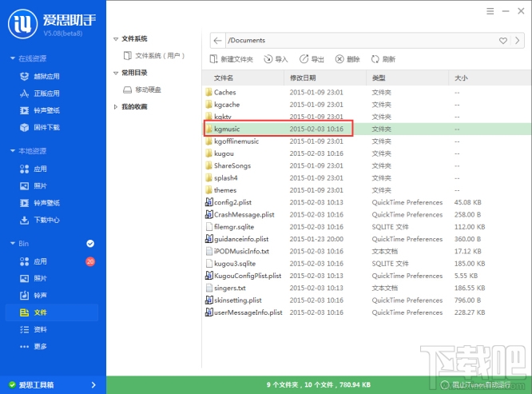
Task: Select the themes folder
Action: point(367,190)
